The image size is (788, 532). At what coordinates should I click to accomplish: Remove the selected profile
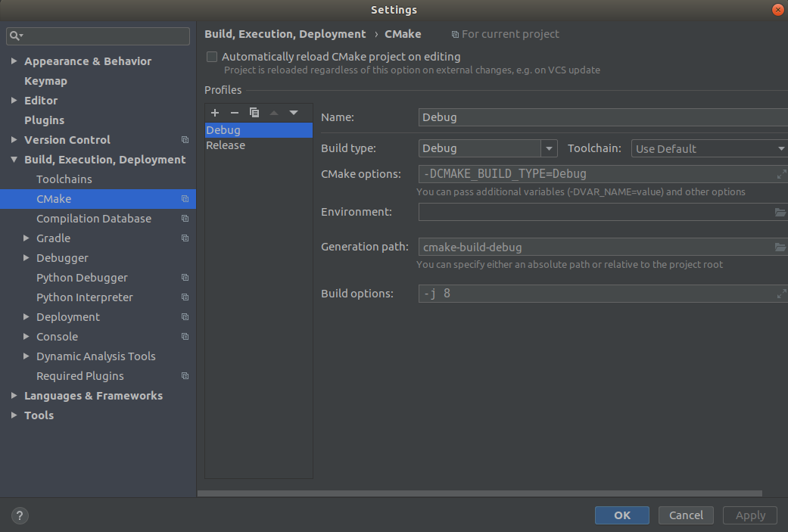pyautogui.click(x=235, y=113)
